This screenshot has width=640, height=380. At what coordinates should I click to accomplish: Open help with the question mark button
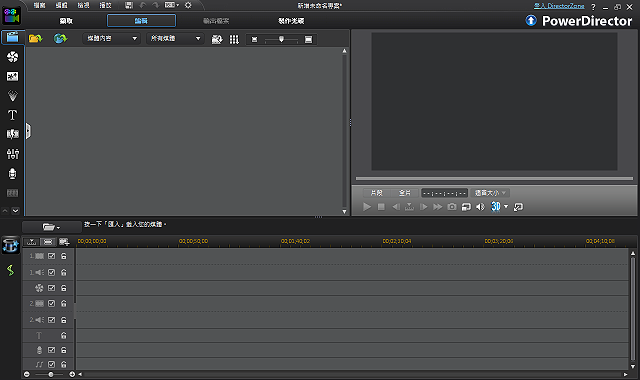click(x=593, y=7)
